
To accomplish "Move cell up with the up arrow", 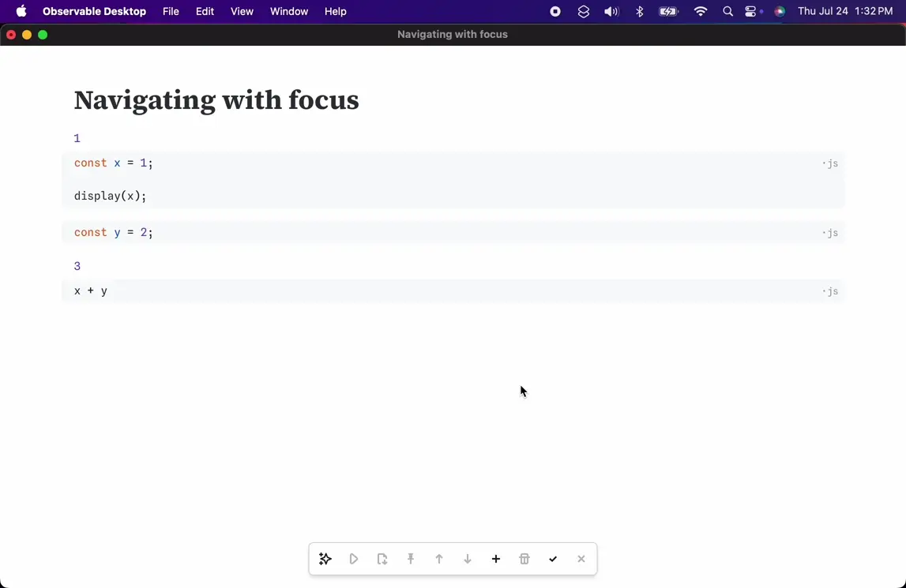I will tap(439, 559).
